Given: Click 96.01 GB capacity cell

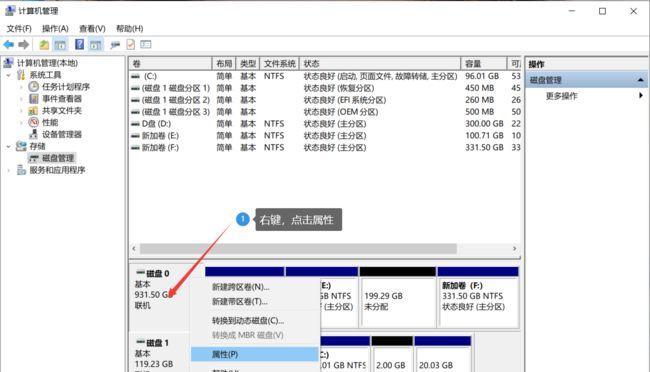Looking at the screenshot, I should point(482,76).
